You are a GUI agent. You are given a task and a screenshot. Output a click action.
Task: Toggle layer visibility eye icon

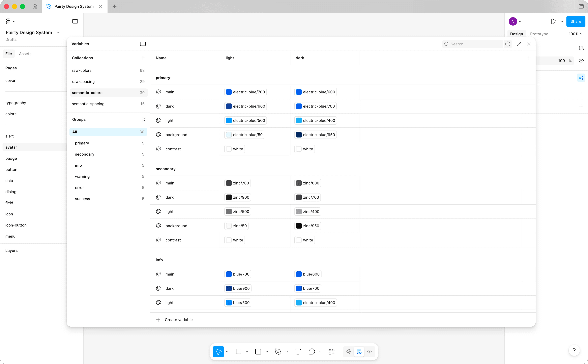click(x=581, y=61)
